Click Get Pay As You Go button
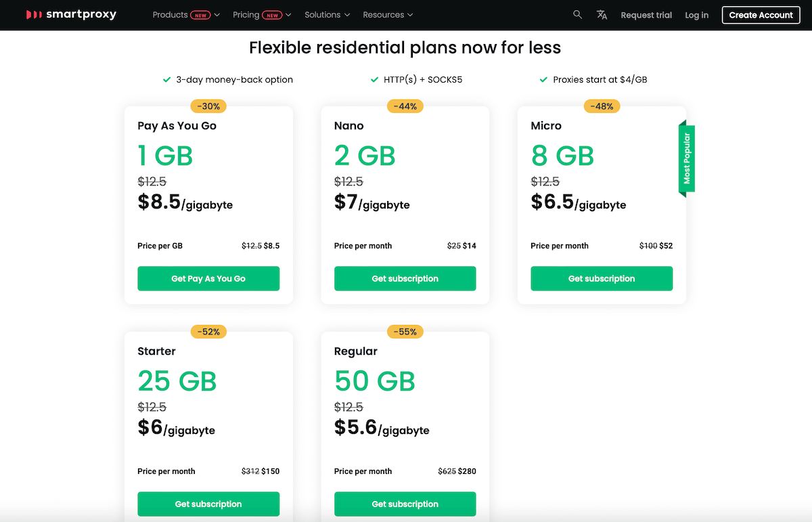Screen dimensions: 812x522 tap(208, 278)
